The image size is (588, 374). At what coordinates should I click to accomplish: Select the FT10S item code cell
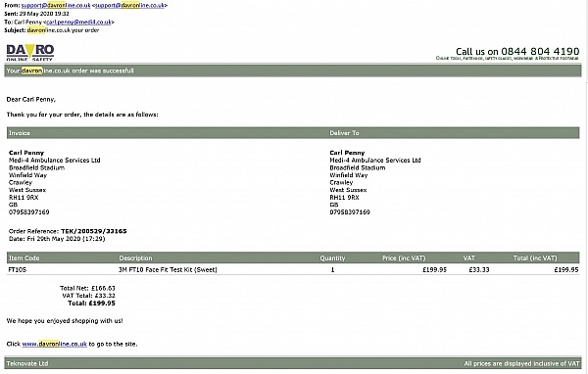pyautogui.click(x=18, y=269)
